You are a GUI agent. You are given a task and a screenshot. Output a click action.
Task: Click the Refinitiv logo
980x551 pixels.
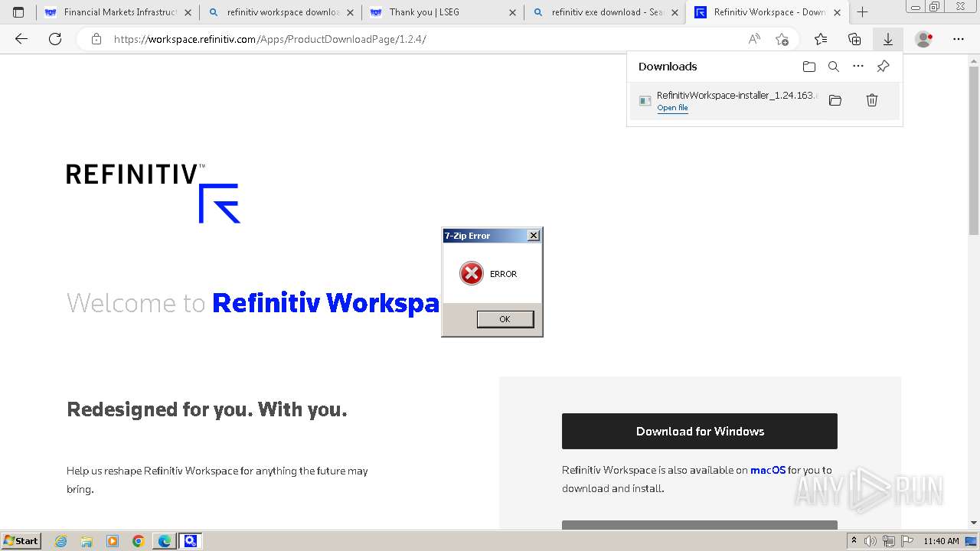(x=153, y=193)
